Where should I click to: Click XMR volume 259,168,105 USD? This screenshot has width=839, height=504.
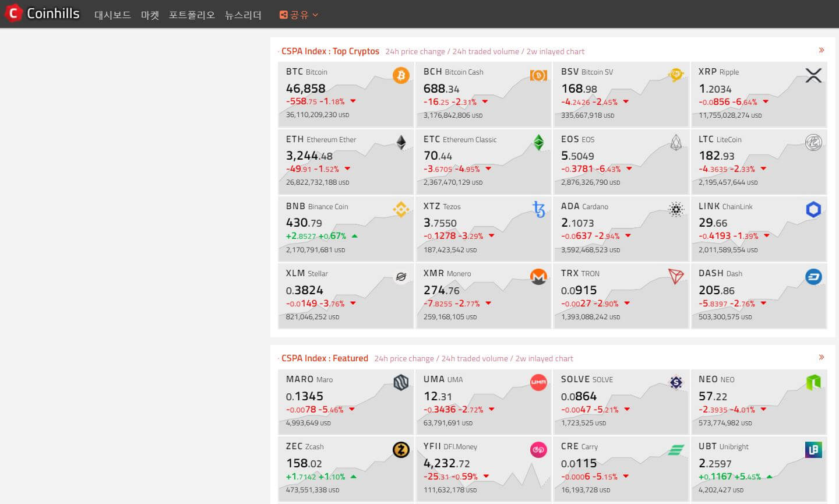(450, 317)
